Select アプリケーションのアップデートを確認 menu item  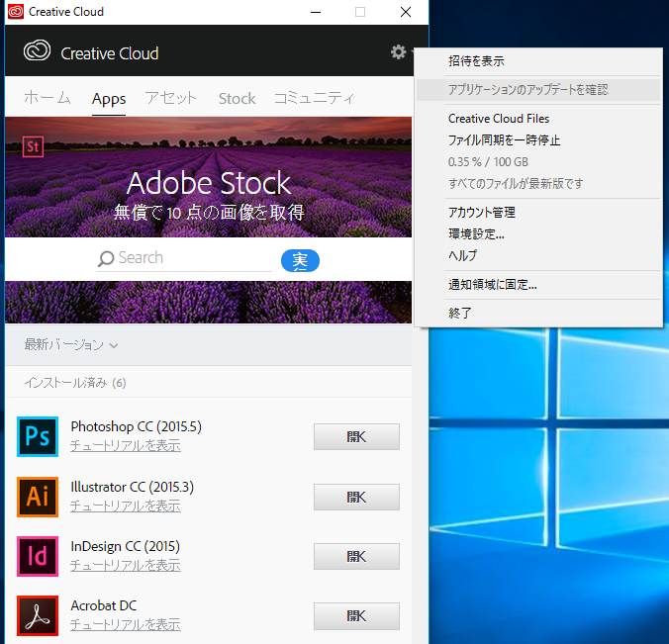[538, 90]
